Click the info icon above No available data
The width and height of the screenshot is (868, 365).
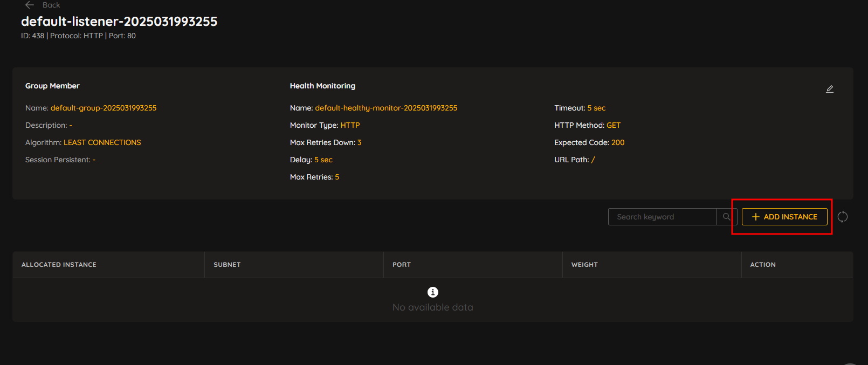[433, 292]
